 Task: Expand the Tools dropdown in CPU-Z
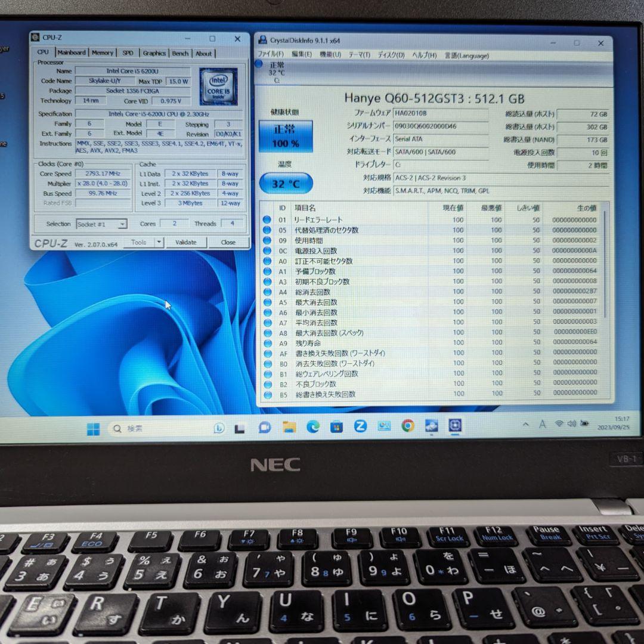point(158,243)
